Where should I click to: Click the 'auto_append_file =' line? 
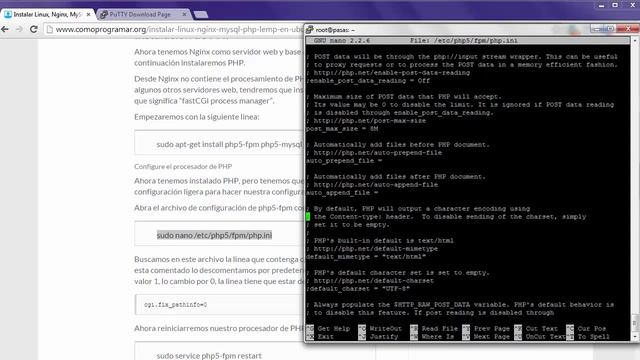coord(342,193)
